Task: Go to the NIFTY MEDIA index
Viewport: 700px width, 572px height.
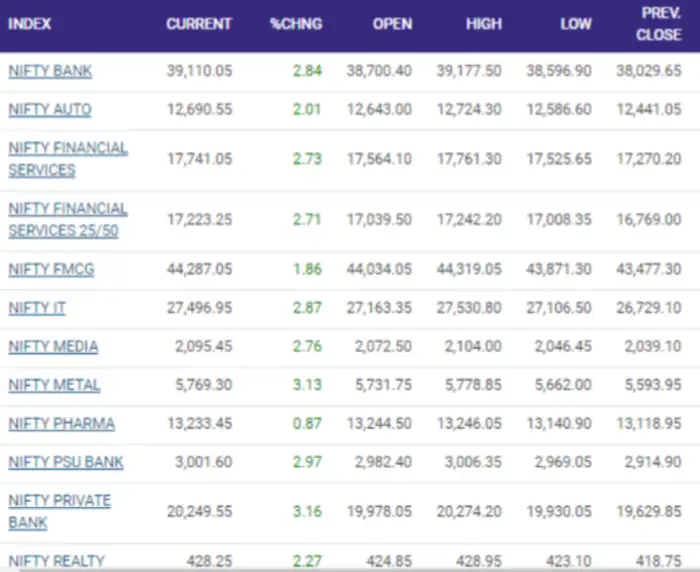Action: coord(53,347)
